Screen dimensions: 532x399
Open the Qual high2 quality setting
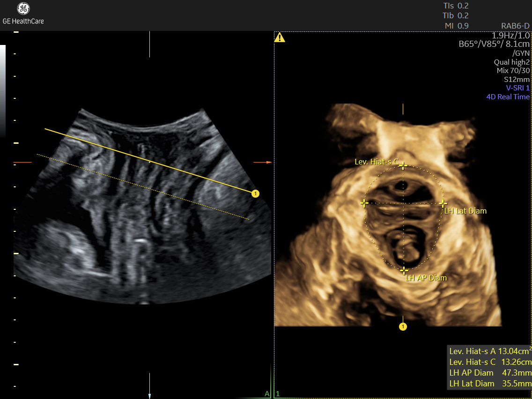pyautogui.click(x=511, y=62)
